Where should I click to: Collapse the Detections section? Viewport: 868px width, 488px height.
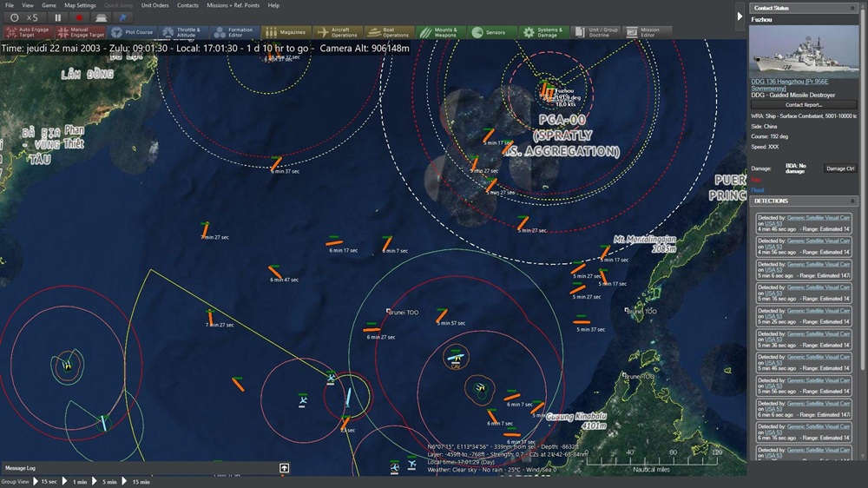point(852,201)
